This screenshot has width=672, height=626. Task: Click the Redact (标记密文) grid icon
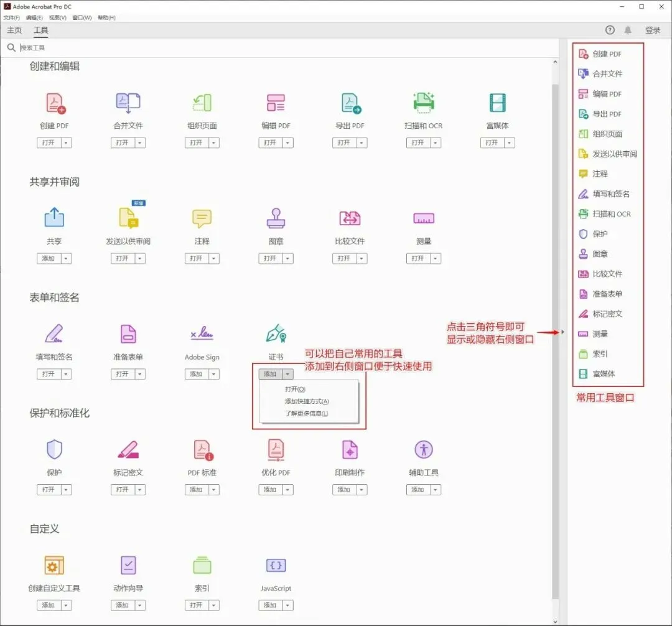pyautogui.click(x=128, y=449)
